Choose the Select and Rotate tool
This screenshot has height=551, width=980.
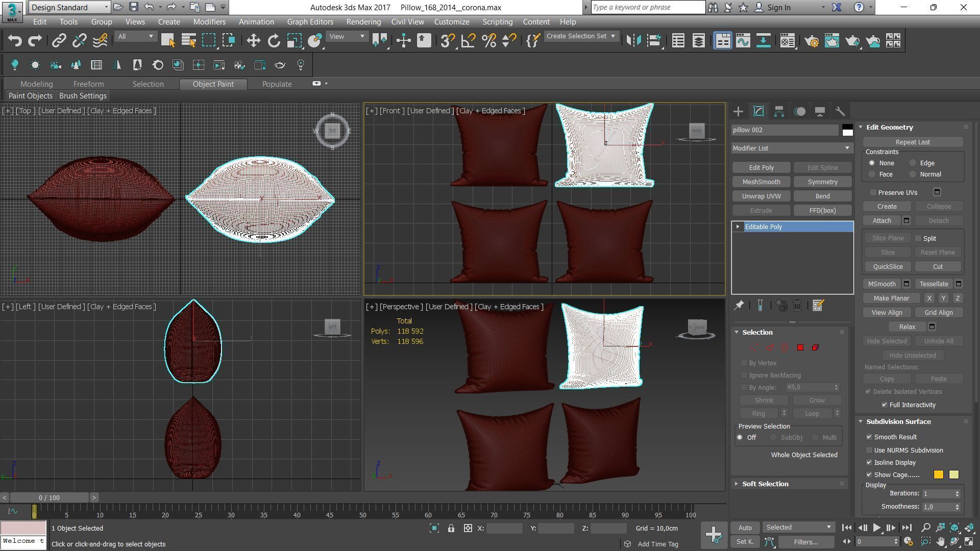[x=274, y=41]
